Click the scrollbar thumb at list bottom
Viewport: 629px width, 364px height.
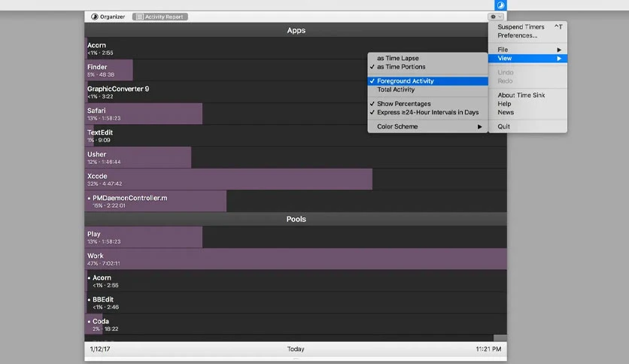[500, 338]
